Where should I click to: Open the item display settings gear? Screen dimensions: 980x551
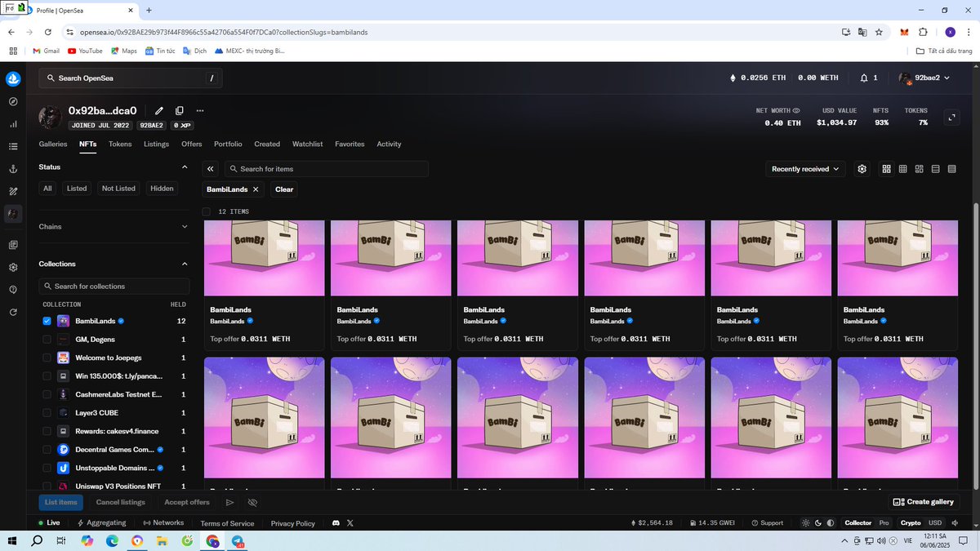coord(862,169)
